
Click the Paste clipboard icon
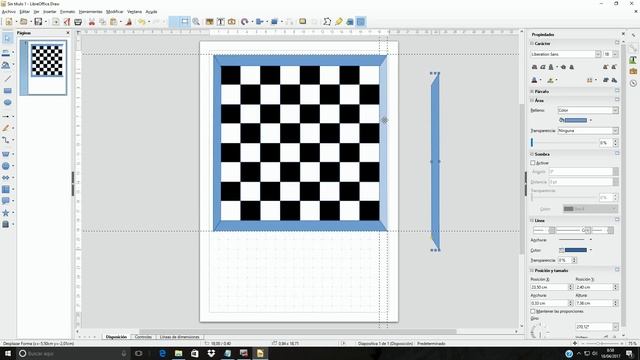pyautogui.click(x=113, y=22)
